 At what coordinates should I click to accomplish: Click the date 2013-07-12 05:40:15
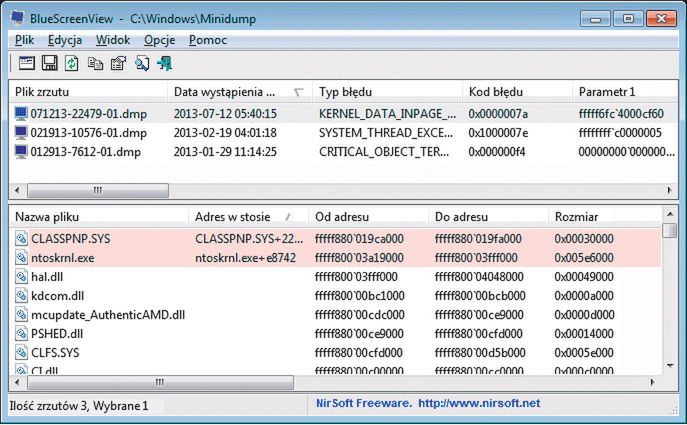[225, 114]
